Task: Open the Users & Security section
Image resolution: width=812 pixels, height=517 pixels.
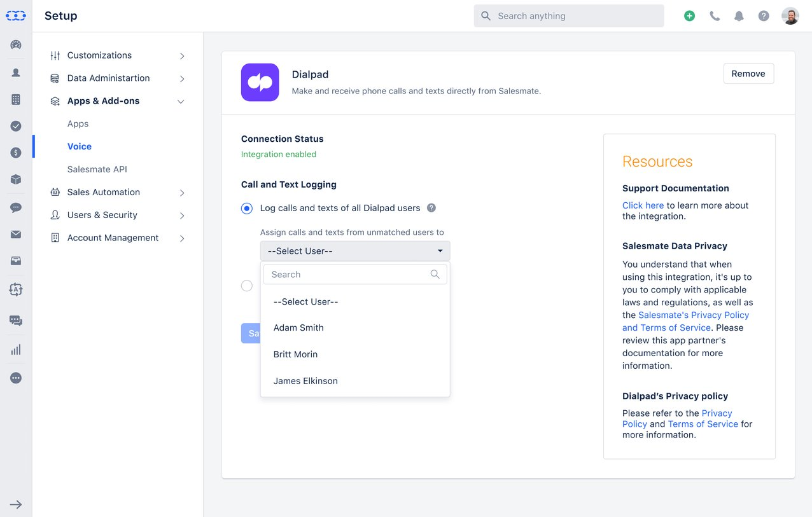Action: point(102,215)
